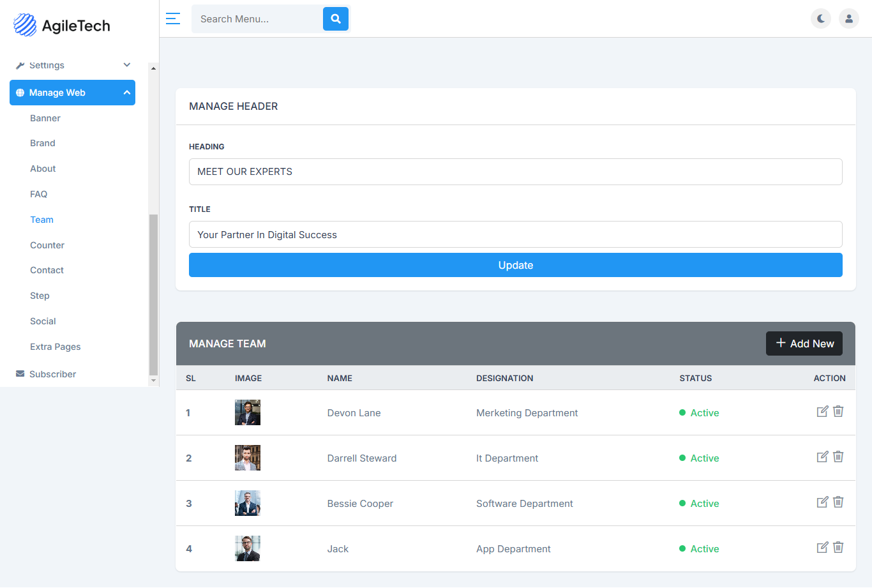This screenshot has height=588, width=872.
Task: Go to the FAQ submenu item
Action: coord(39,194)
